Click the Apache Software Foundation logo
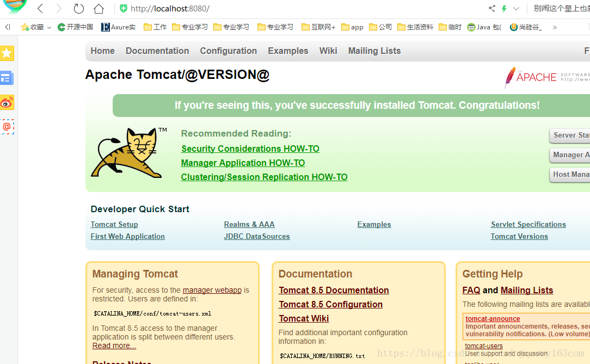The image size is (590, 364). coord(546,77)
